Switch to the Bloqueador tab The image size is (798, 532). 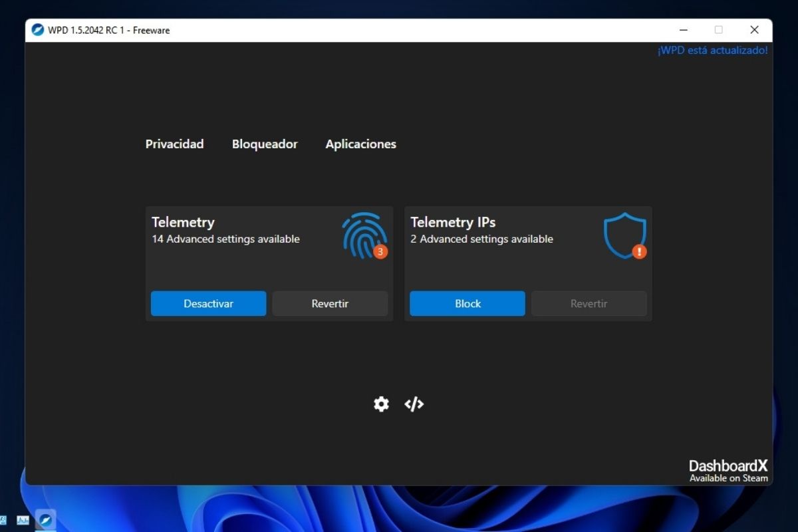(265, 144)
